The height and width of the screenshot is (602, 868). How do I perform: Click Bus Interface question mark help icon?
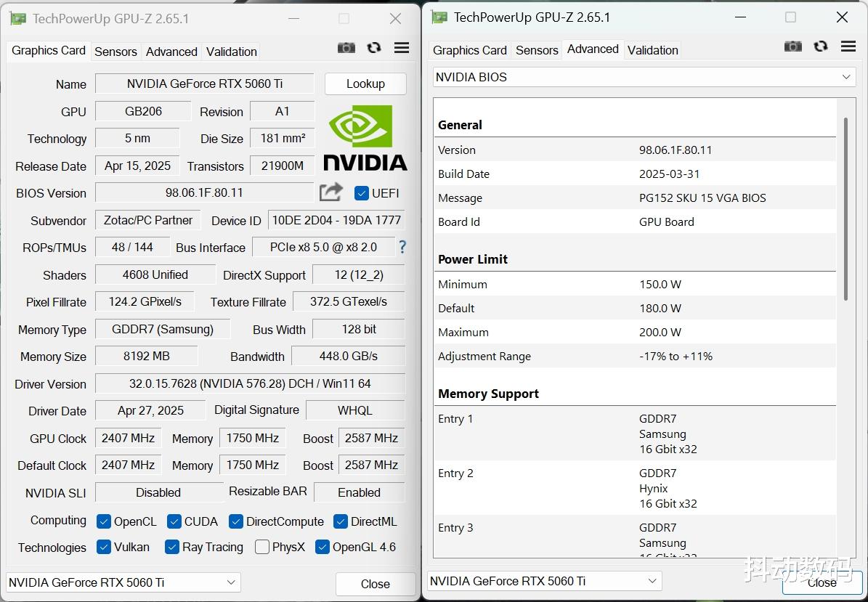pyautogui.click(x=402, y=247)
